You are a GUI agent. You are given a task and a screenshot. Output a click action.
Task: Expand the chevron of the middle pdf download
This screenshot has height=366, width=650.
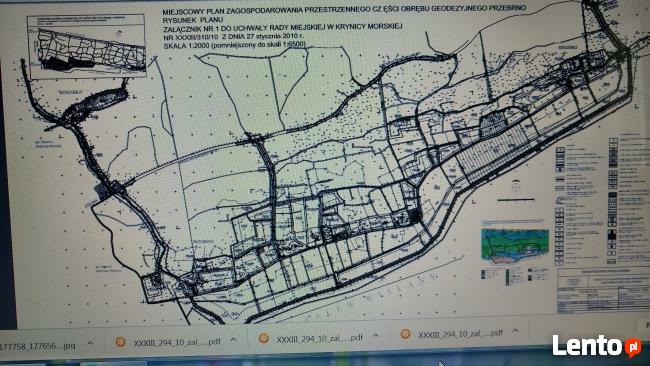tap(376, 335)
